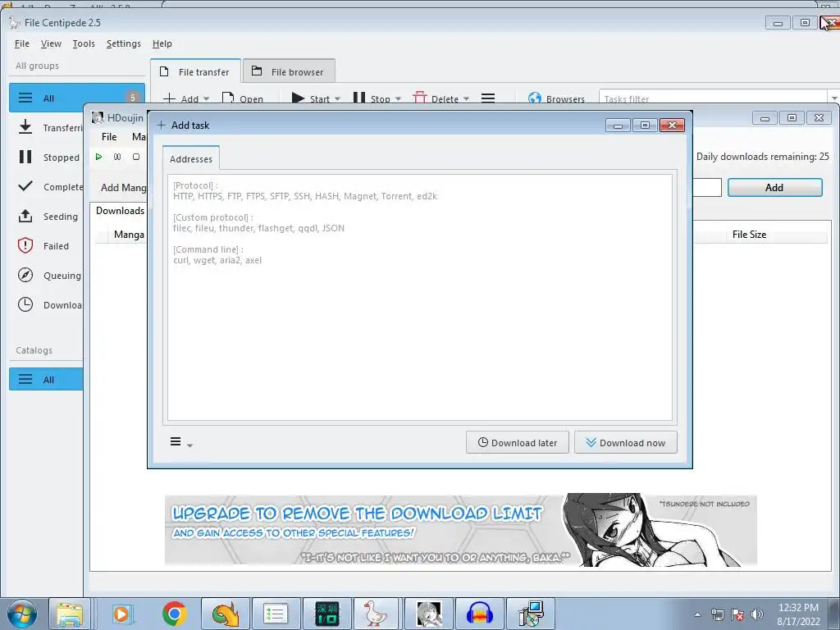The height and width of the screenshot is (630, 840).
Task: Click the HDoujin green play button
Action: point(98,157)
